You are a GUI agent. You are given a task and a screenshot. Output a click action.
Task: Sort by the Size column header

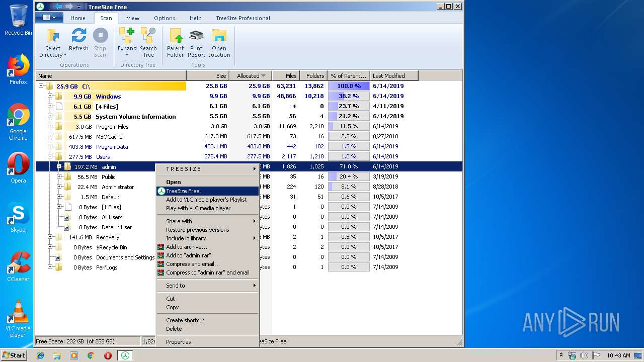click(x=208, y=76)
